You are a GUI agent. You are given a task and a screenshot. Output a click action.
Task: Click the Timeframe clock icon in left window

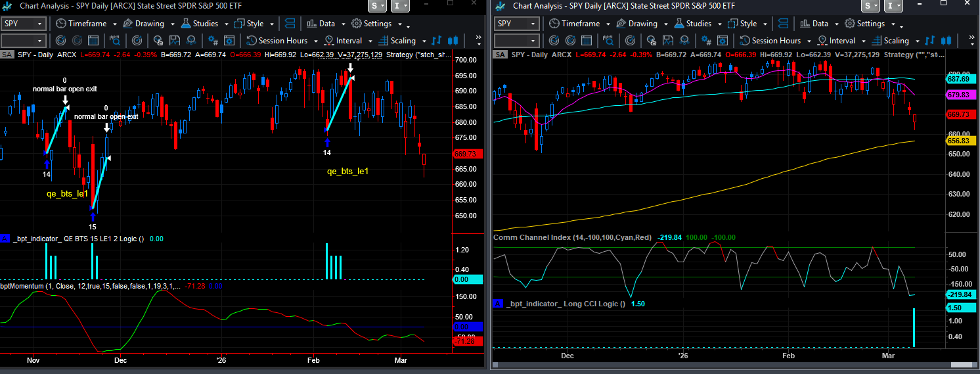[x=60, y=24]
